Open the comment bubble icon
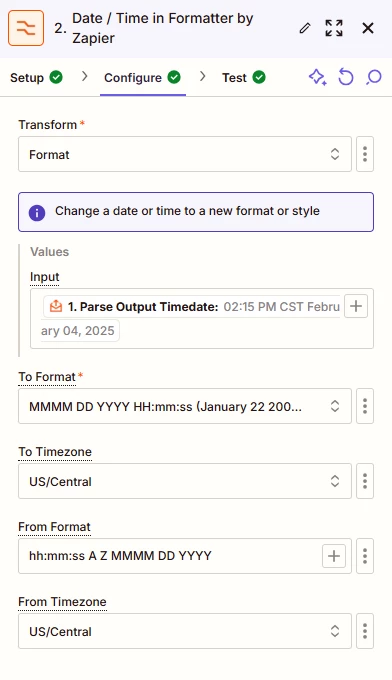Image resolution: width=392 pixels, height=680 pixels. coord(374,78)
